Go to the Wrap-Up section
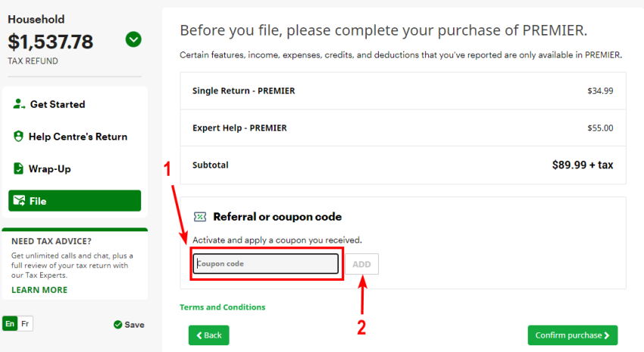The height and width of the screenshot is (352, 644). pos(49,168)
